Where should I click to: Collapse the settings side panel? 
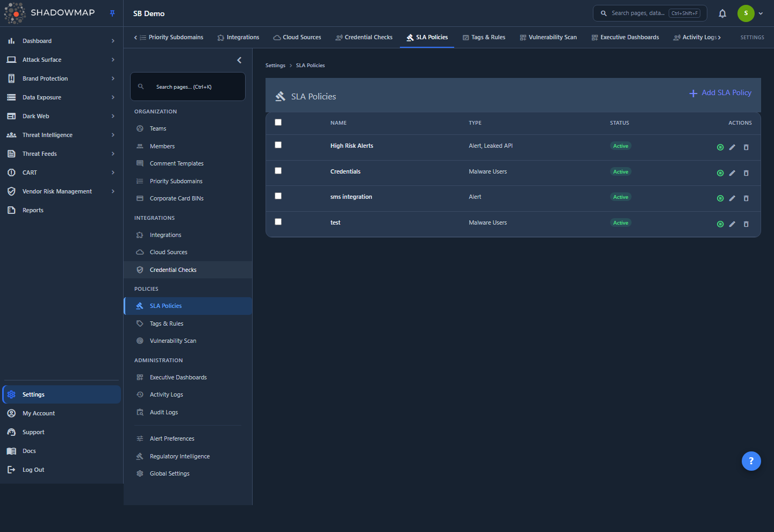coord(239,60)
